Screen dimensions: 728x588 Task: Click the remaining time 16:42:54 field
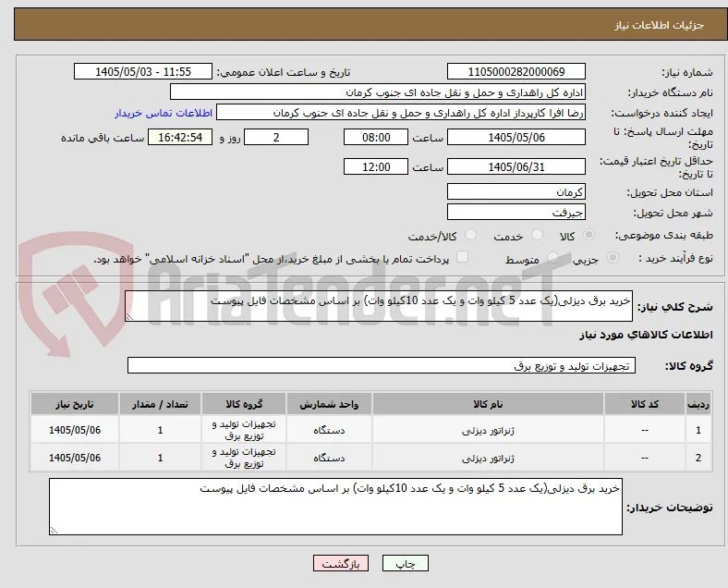[180, 138]
